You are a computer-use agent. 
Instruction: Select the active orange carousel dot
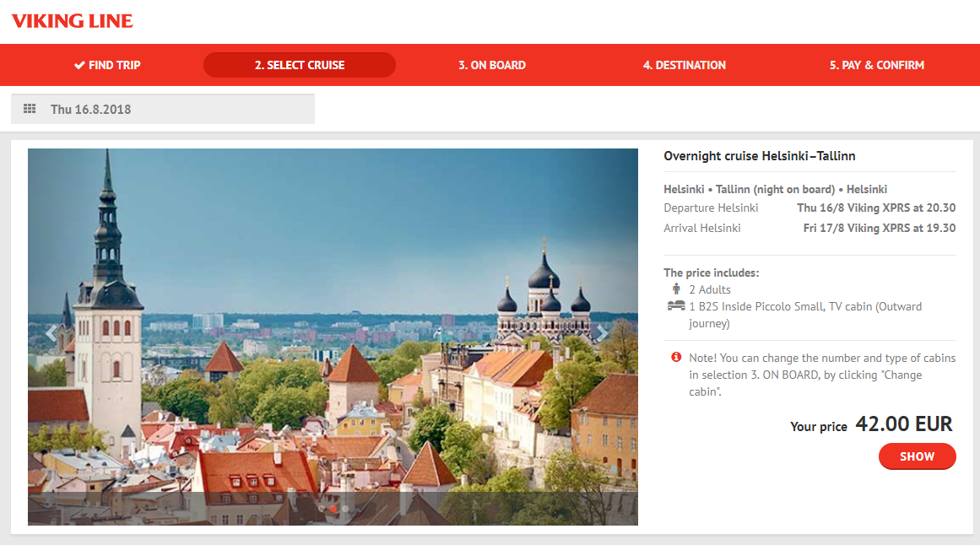(x=333, y=509)
